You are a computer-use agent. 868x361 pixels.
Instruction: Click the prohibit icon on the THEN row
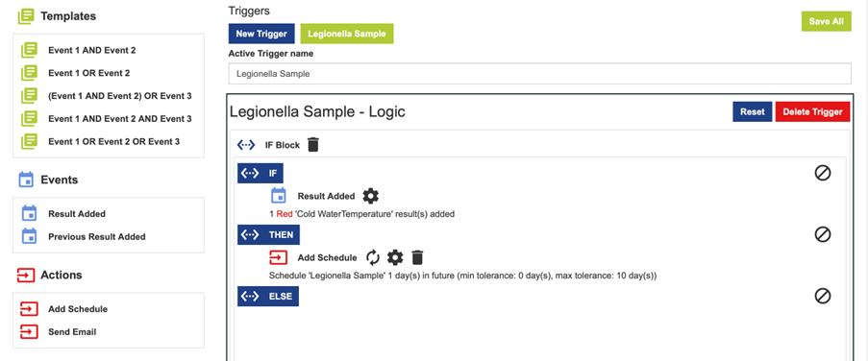pos(823,234)
